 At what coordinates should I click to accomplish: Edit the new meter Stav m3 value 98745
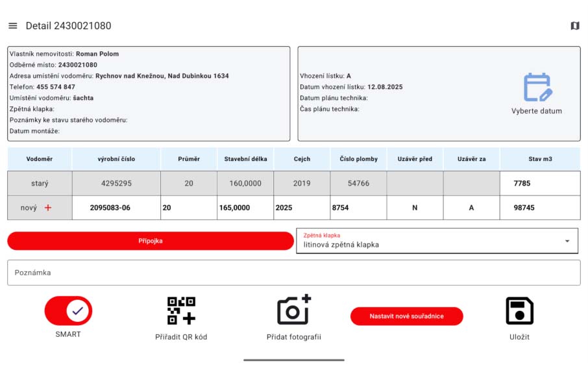click(540, 208)
